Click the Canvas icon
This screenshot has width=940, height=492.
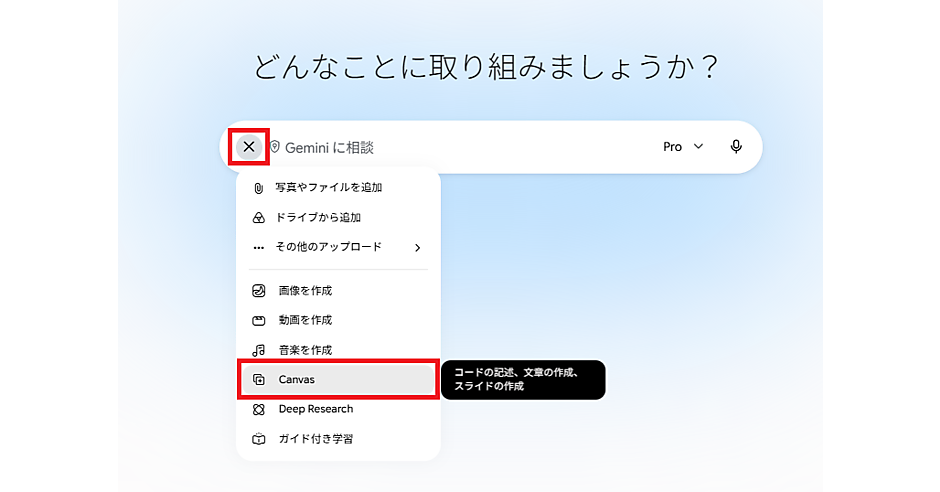(258, 379)
